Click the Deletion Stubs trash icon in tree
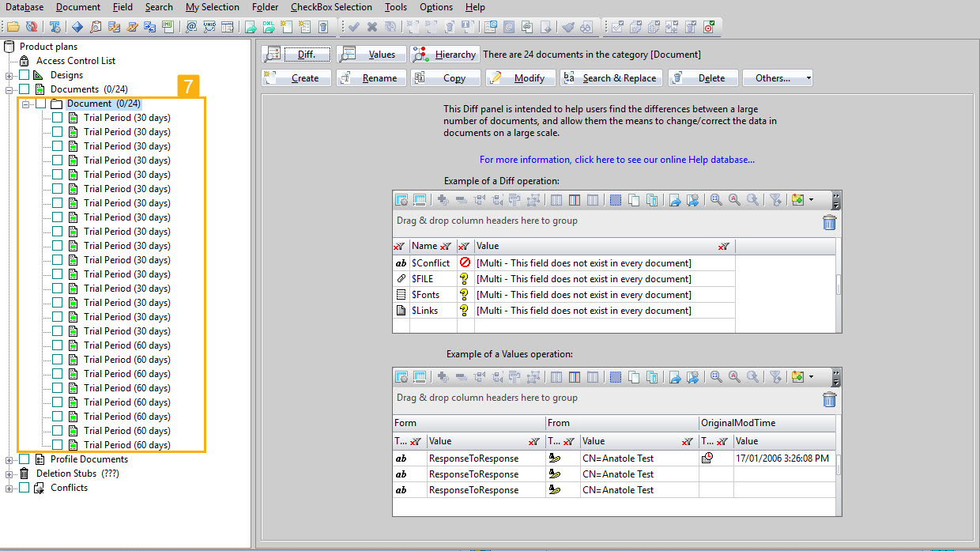 (24, 474)
